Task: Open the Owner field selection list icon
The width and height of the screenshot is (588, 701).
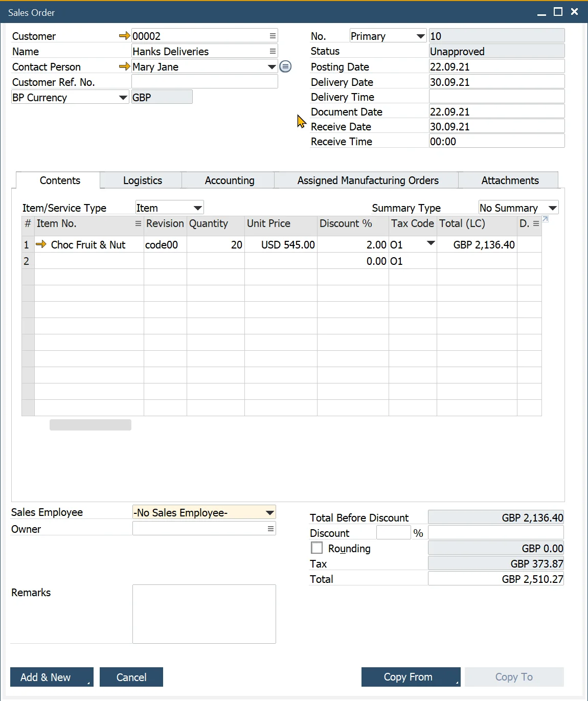Action: click(270, 529)
